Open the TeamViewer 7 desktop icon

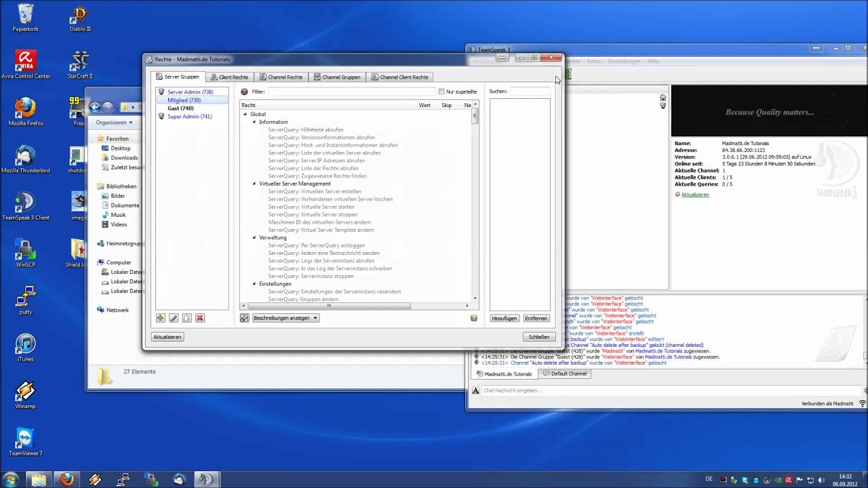click(x=26, y=441)
